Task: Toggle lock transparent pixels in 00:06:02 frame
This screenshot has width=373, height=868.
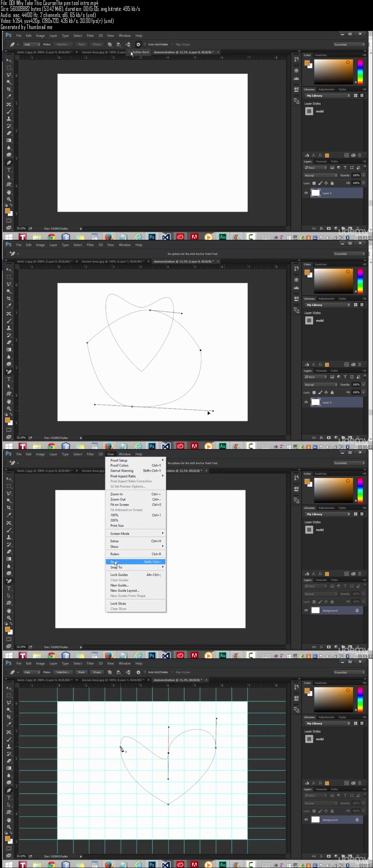Action: coord(314,393)
